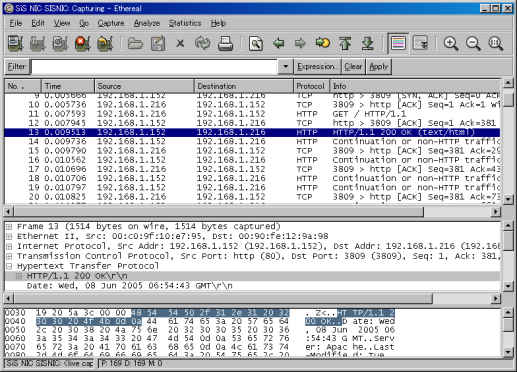Screen dimensions: 517x372
Task: Open capture options toolbar icon
Action: [38, 43]
